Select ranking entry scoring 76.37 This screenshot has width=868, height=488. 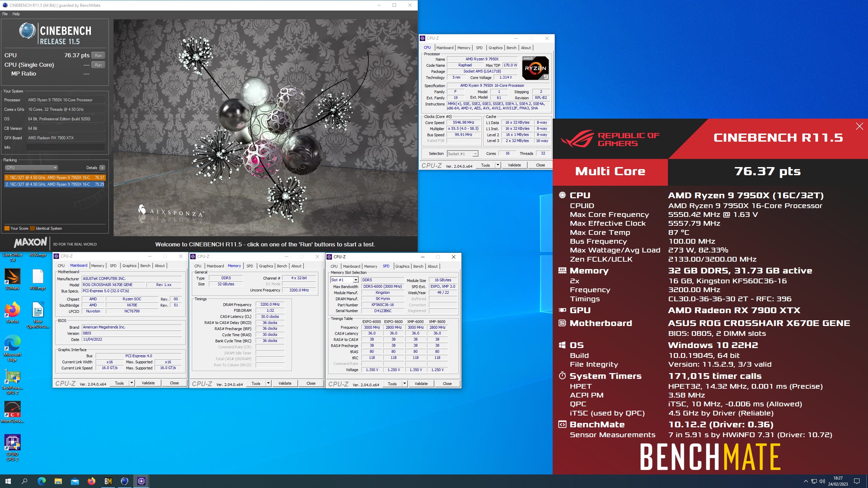[x=55, y=177]
